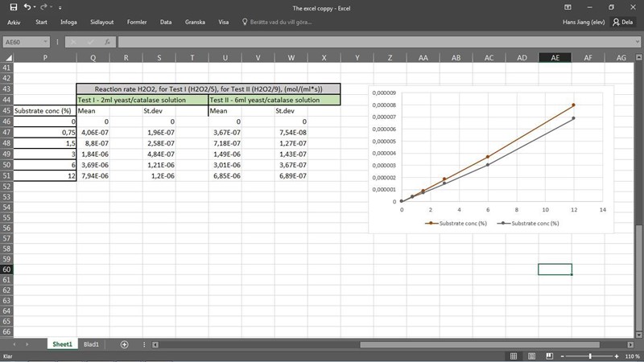Click the Undo arrow icon
The image size is (644, 362).
(27, 7)
